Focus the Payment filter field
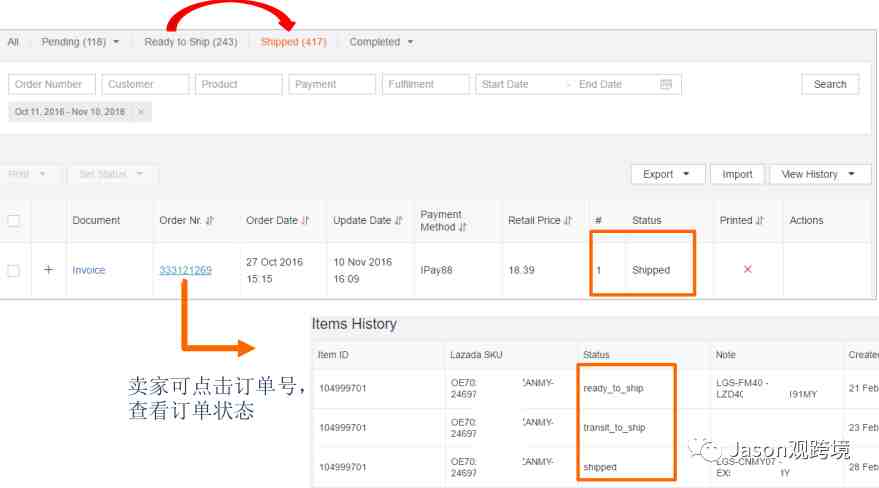This screenshot has height=488, width=879. tap(332, 84)
